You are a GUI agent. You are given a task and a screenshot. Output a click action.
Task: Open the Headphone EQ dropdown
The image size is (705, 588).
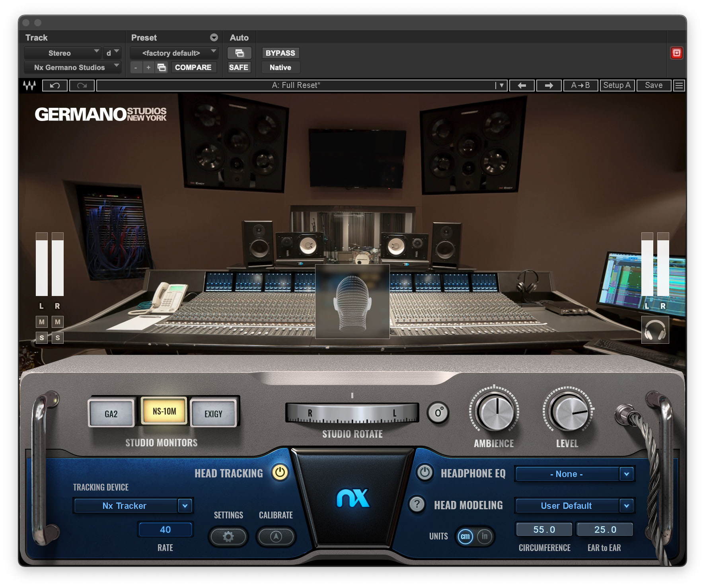click(626, 474)
